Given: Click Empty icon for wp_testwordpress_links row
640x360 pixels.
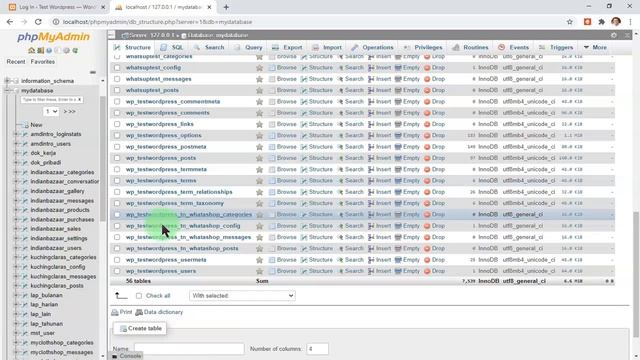Looking at the screenshot, I should point(398,124).
